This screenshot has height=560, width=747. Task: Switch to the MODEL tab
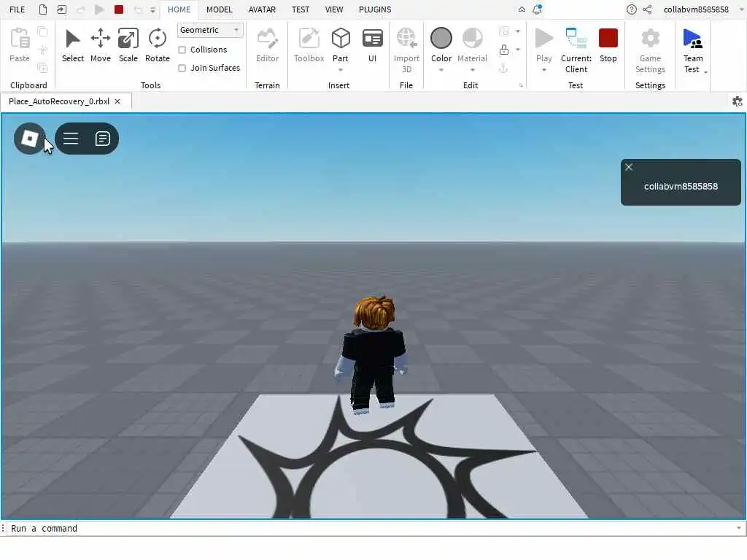(x=219, y=9)
